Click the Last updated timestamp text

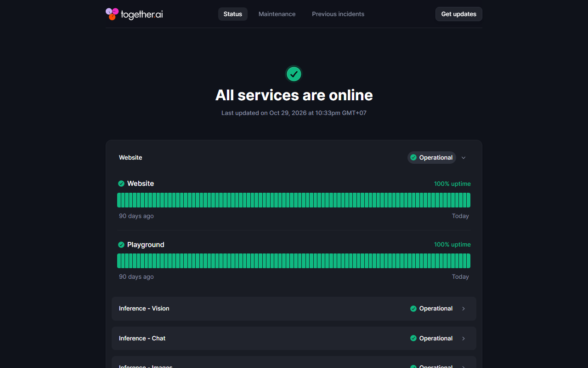pos(294,113)
